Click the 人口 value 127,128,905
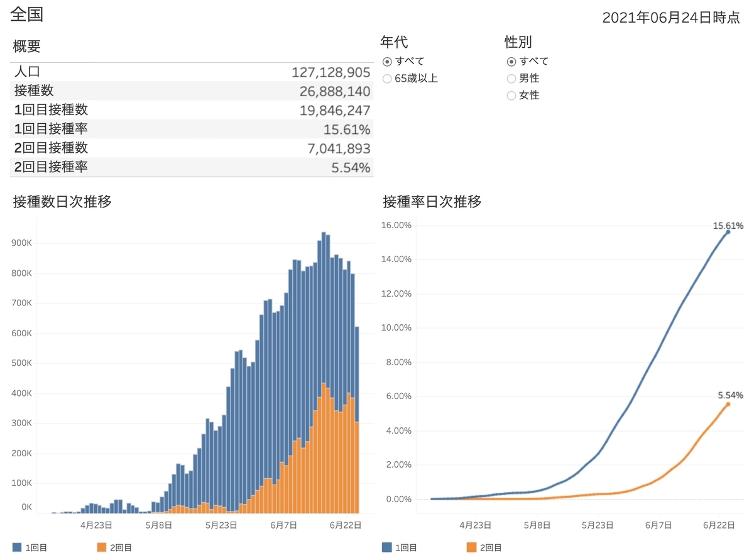Screen dimensions: 754x560 (x=331, y=72)
